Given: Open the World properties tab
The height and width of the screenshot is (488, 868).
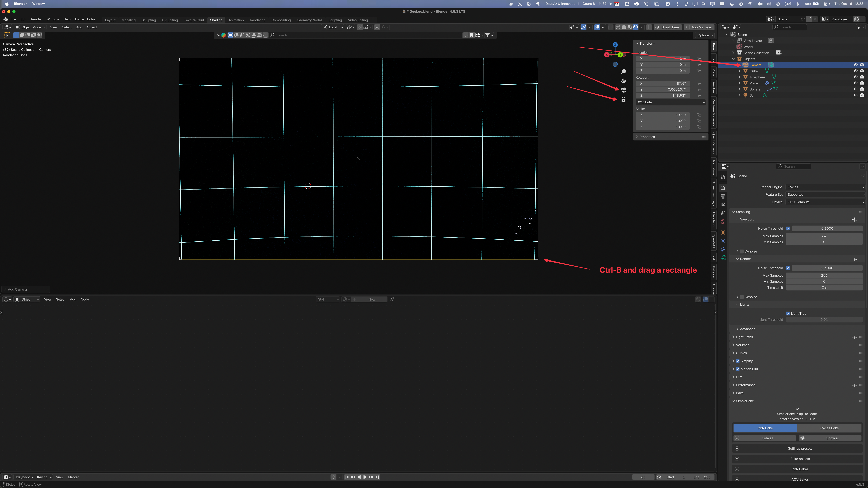Looking at the screenshot, I should tap(723, 222).
